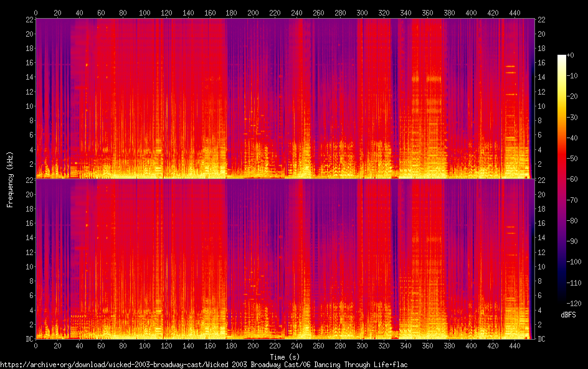Click the '0' tick on the top time axis
This screenshot has width=588, height=369.
point(36,12)
